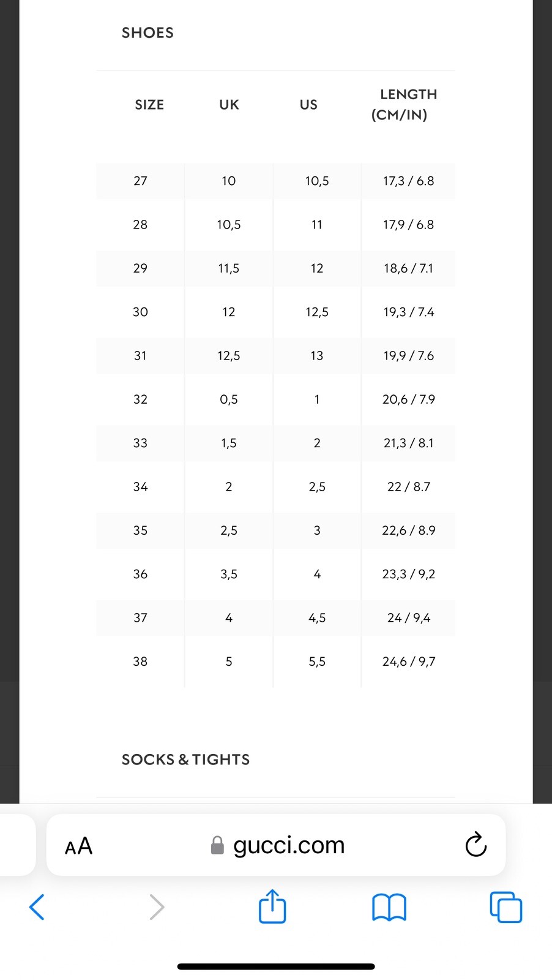Screen dimensions: 552x980
Task: Select the size 38 row cell
Action: point(140,661)
